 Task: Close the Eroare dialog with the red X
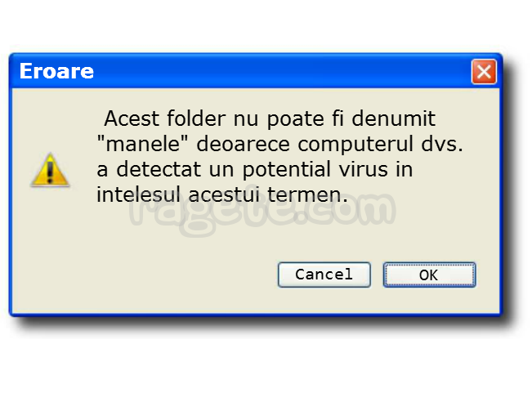click(484, 72)
